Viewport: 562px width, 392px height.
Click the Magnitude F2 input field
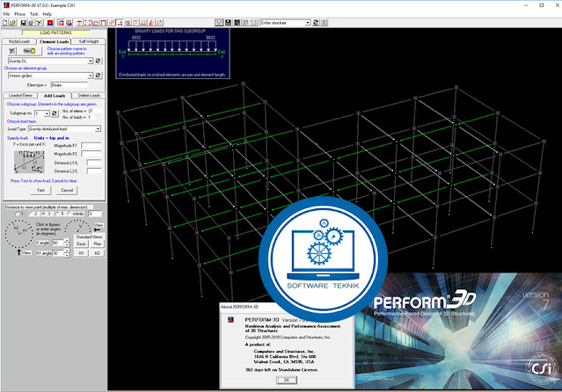[91, 154]
